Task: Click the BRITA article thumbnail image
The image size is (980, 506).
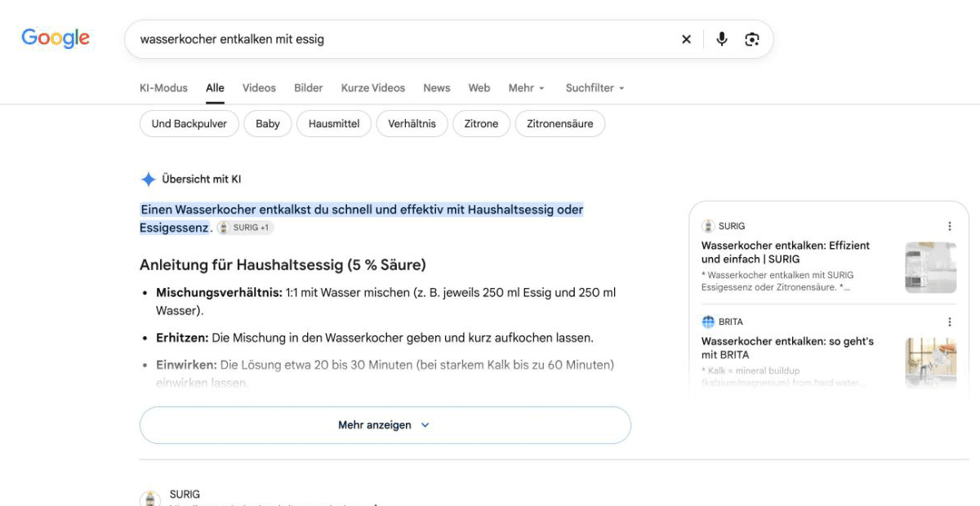Action: [930, 362]
